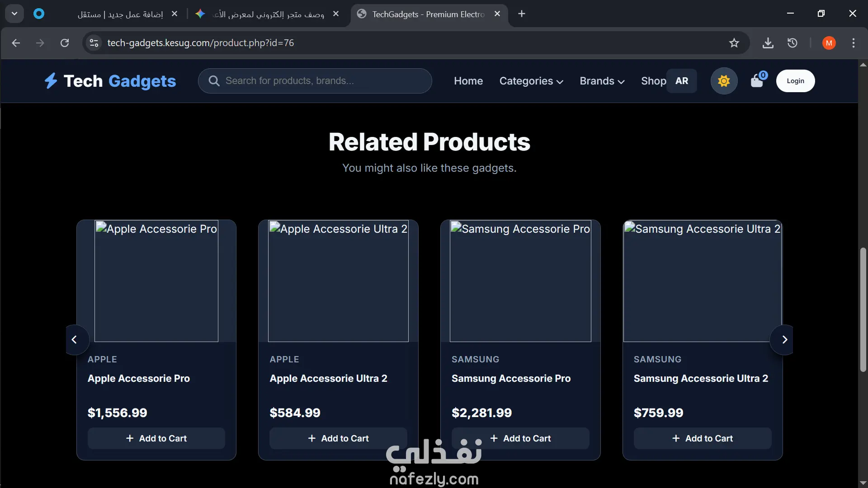Select the TechGadgets Premium Electronics tab

pos(428,14)
